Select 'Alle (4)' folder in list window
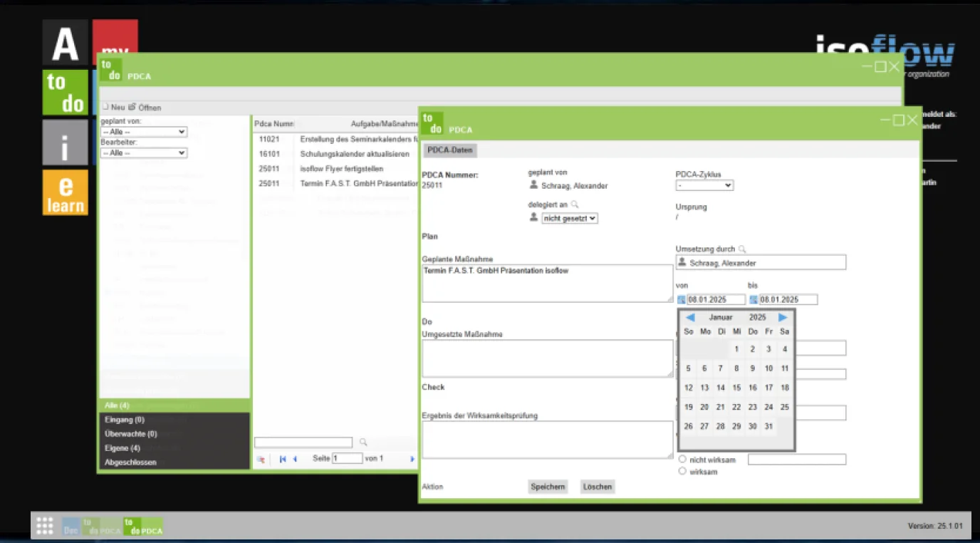 point(174,405)
